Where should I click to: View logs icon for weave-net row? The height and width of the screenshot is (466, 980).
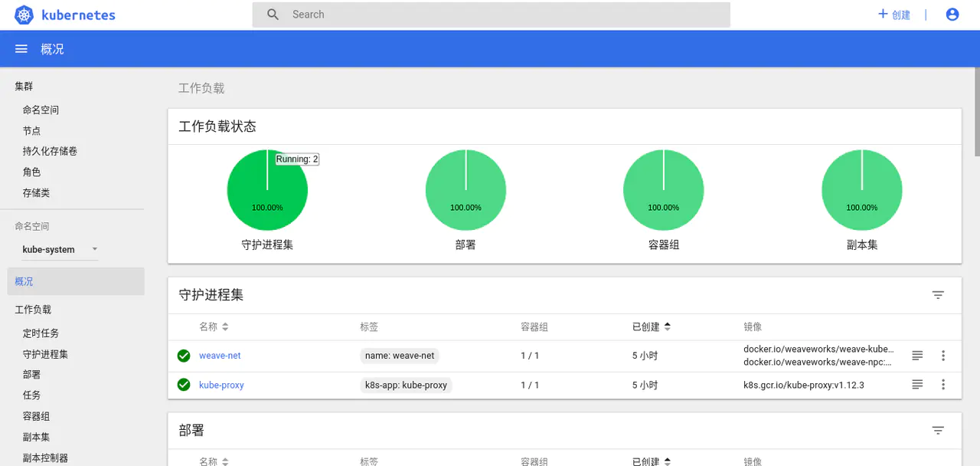click(x=917, y=356)
